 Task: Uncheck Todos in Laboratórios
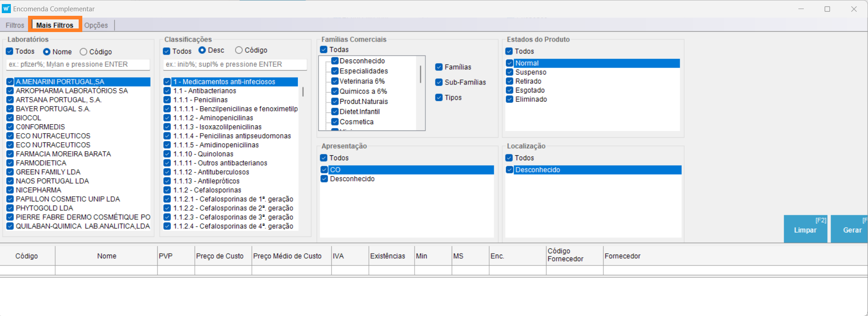pyautogui.click(x=10, y=51)
